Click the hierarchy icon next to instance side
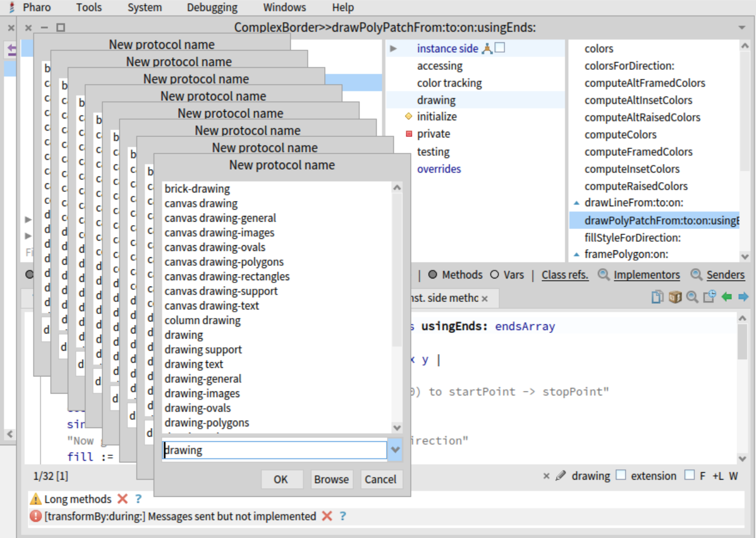Screen dimensions: 756x538 [x=487, y=48]
